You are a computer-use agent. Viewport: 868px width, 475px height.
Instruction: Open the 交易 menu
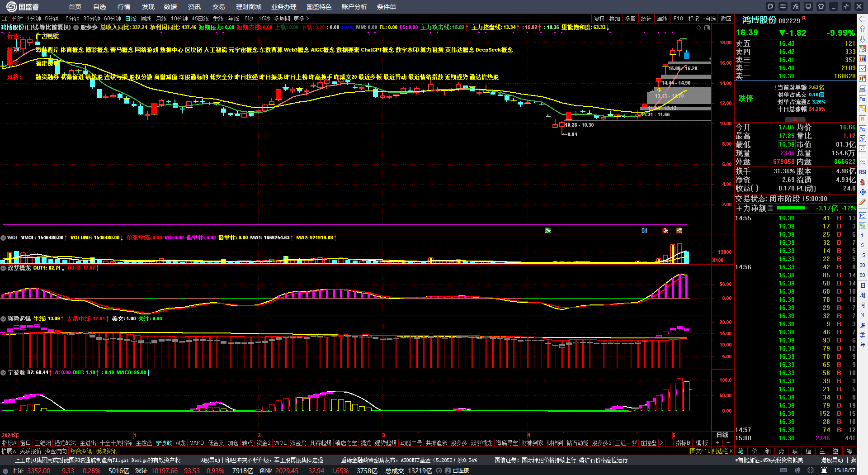pyautogui.click(x=219, y=7)
